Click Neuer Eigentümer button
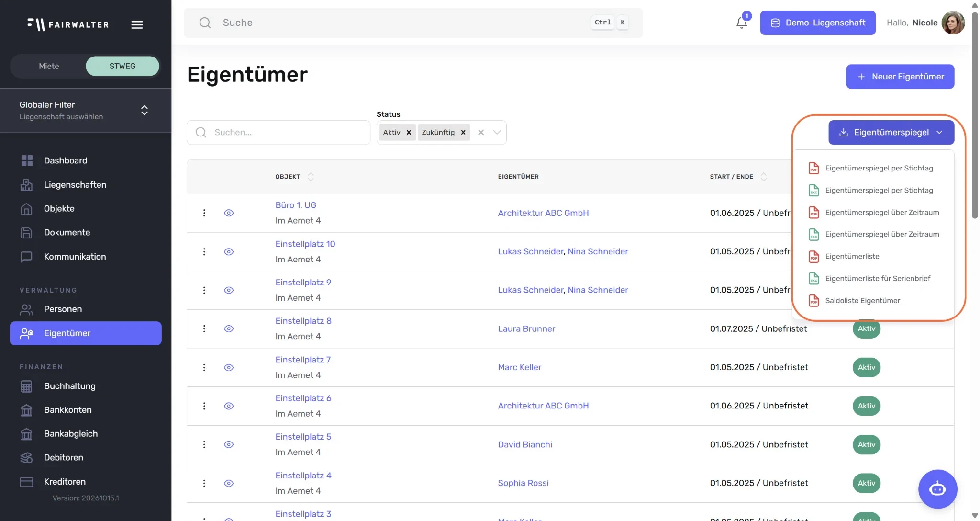This screenshot has width=980, height=521. coord(900,77)
